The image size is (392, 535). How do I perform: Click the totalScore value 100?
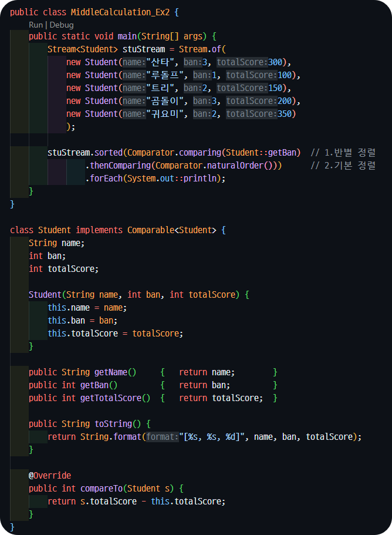[285, 75]
